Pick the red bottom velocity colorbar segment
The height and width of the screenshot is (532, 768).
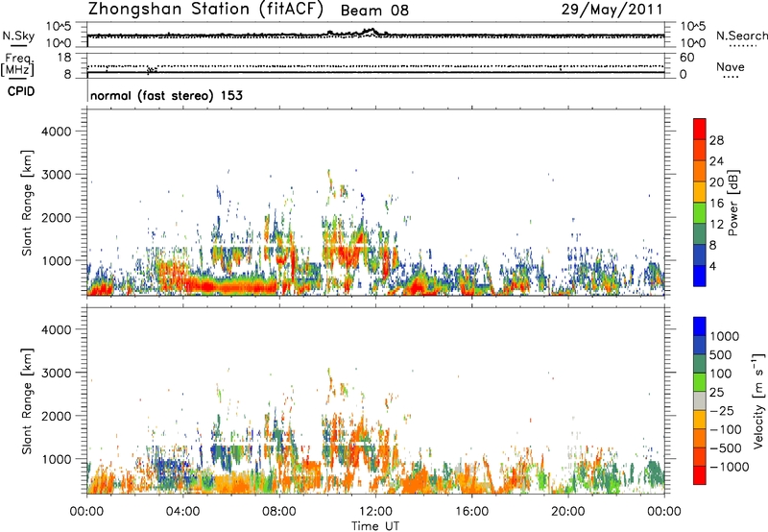[x=700, y=475]
